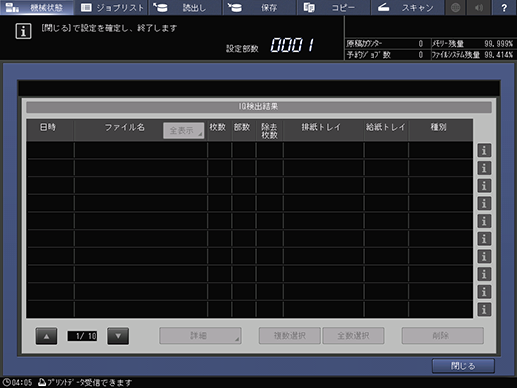Open help with the question mark icon

[x=504, y=7]
